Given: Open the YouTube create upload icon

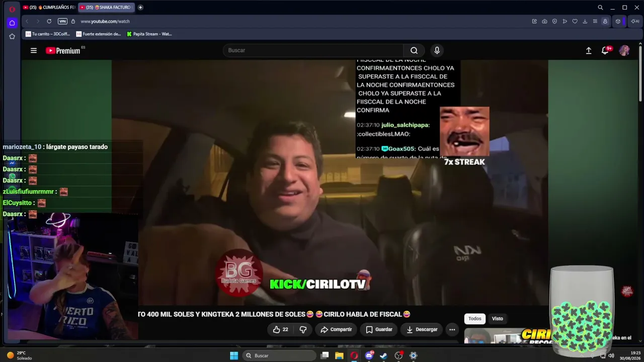Looking at the screenshot, I should tap(589, 50).
